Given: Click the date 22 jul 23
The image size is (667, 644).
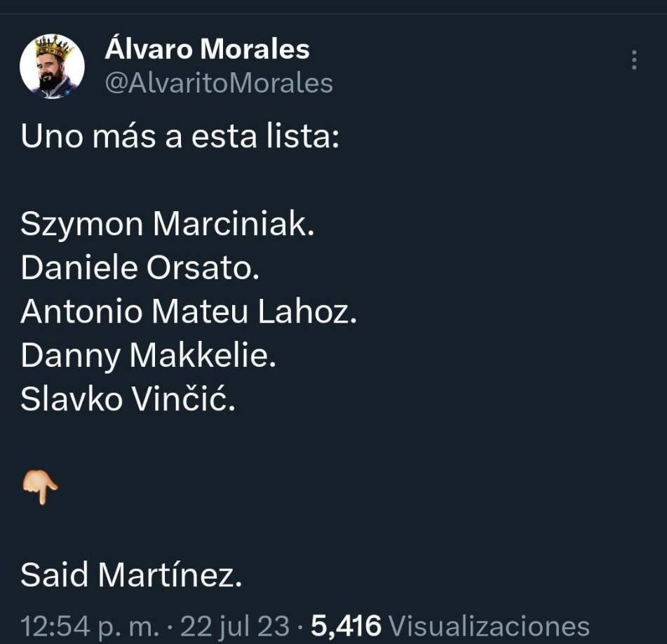Looking at the screenshot, I should (234, 625).
